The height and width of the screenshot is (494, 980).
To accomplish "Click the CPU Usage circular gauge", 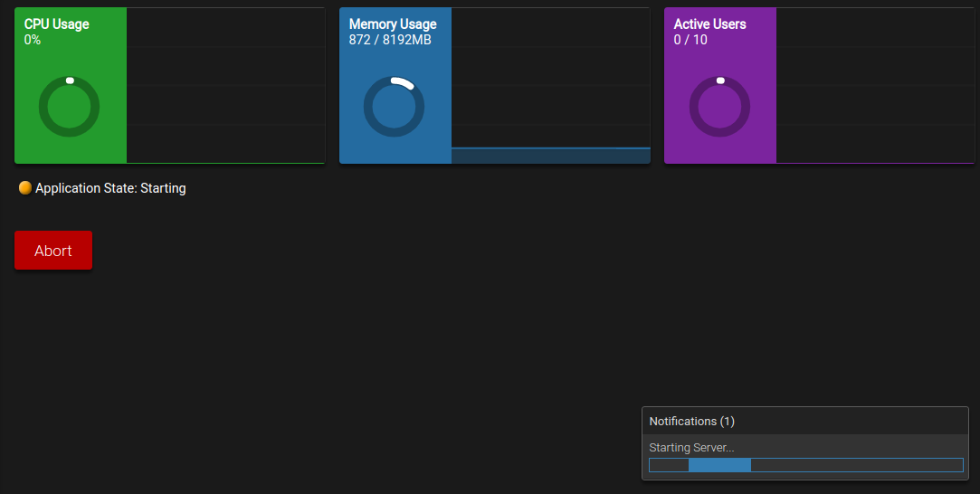I will pos(70,107).
